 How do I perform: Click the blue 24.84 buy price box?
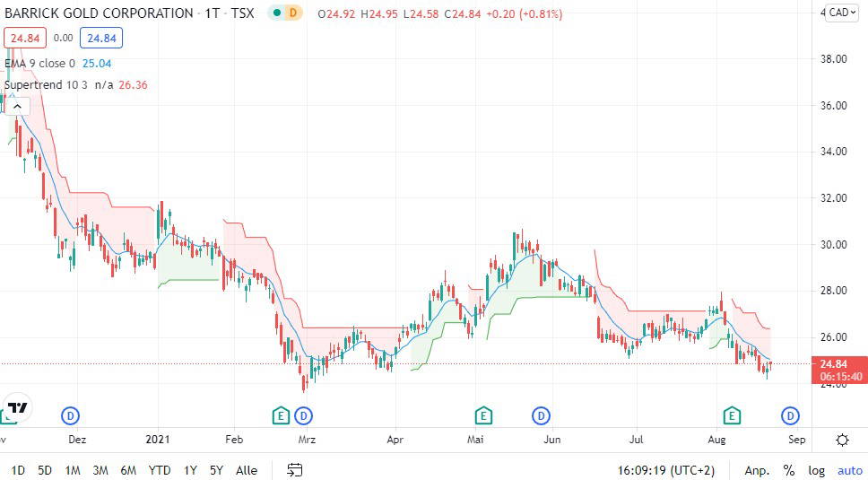coord(101,39)
